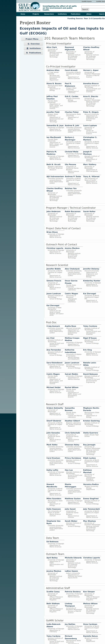Click researcher name Carol Arnosti
This screenshot has width=105, height=644.
tap(71, 70)
